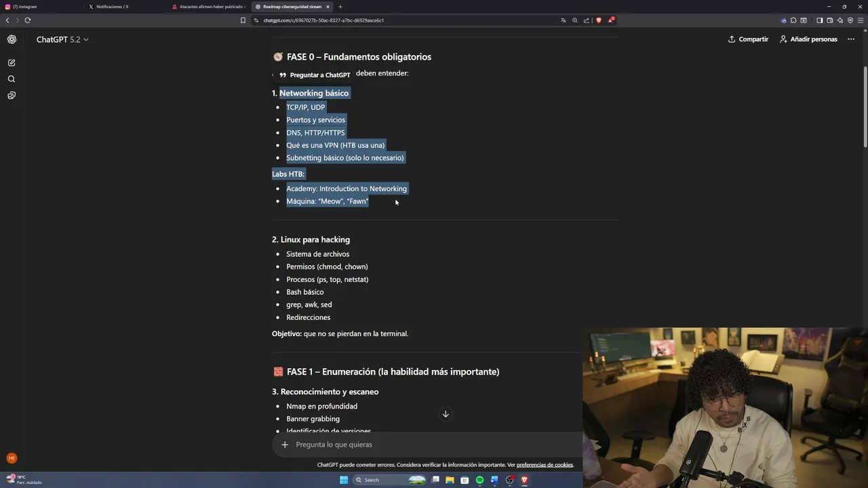Click the 'TCP/IP, UDP' list item
Viewport: 868px width, 488px height.
coord(305,107)
